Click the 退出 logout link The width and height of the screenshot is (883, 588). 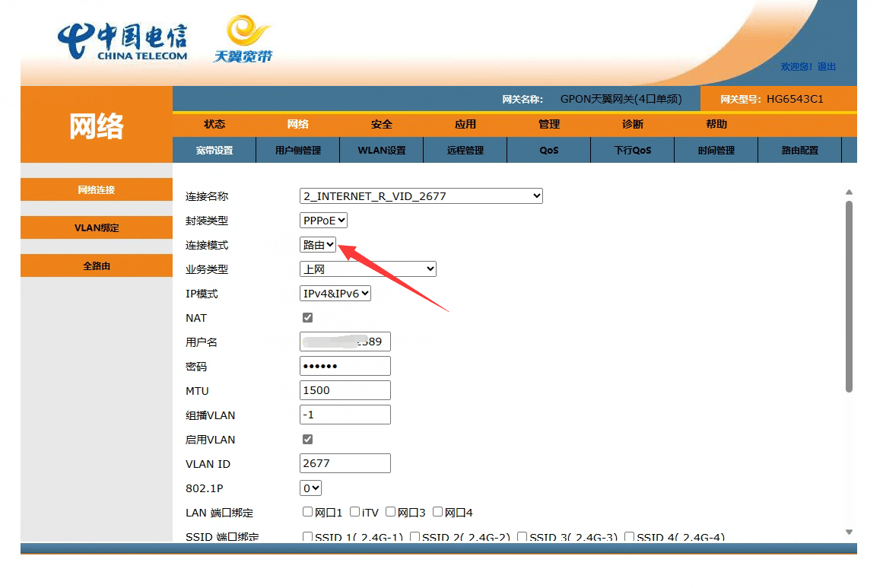coord(827,67)
